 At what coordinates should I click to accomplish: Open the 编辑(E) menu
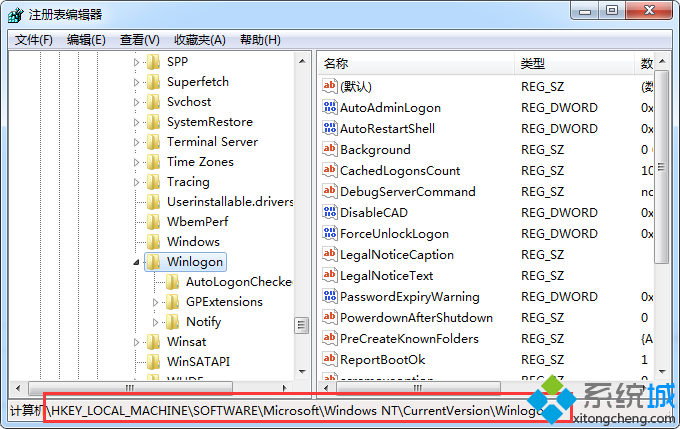pyautogui.click(x=86, y=40)
